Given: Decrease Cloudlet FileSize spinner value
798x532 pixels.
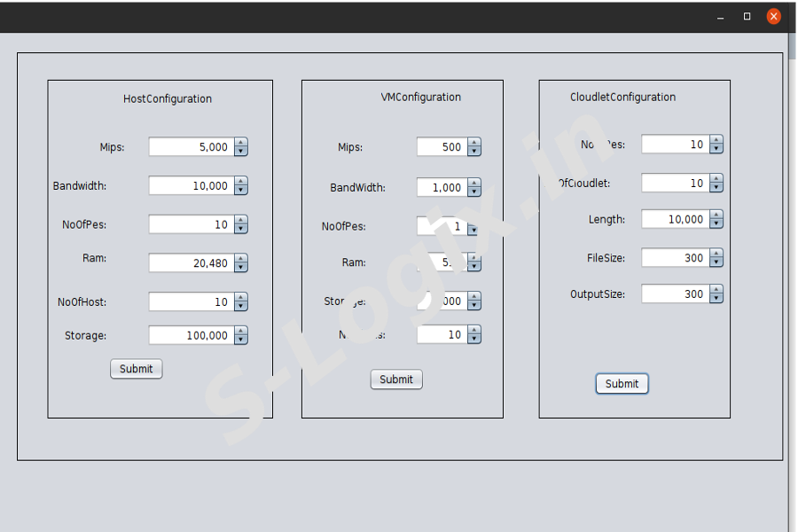Looking at the screenshot, I should click(716, 262).
